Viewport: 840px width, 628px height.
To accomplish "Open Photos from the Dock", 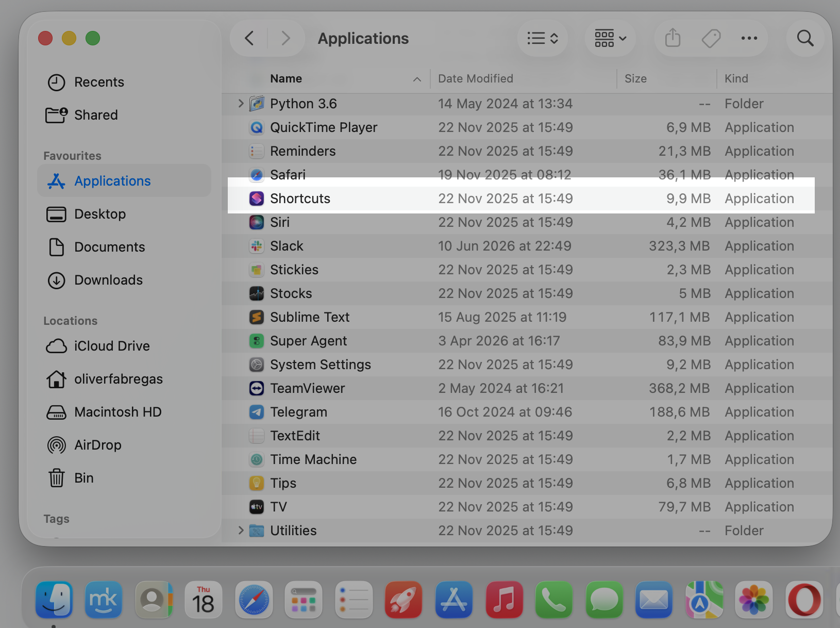I will pos(754,599).
